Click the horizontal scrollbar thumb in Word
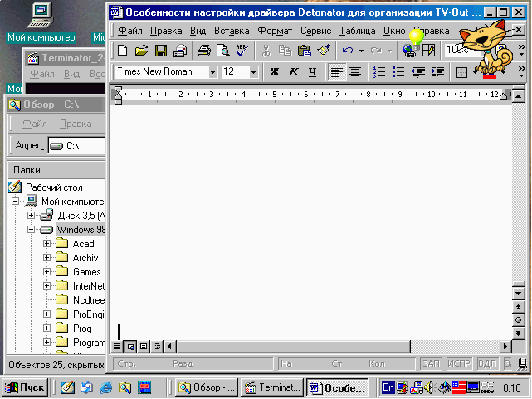This screenshot has width=532, height=399. 293,346
